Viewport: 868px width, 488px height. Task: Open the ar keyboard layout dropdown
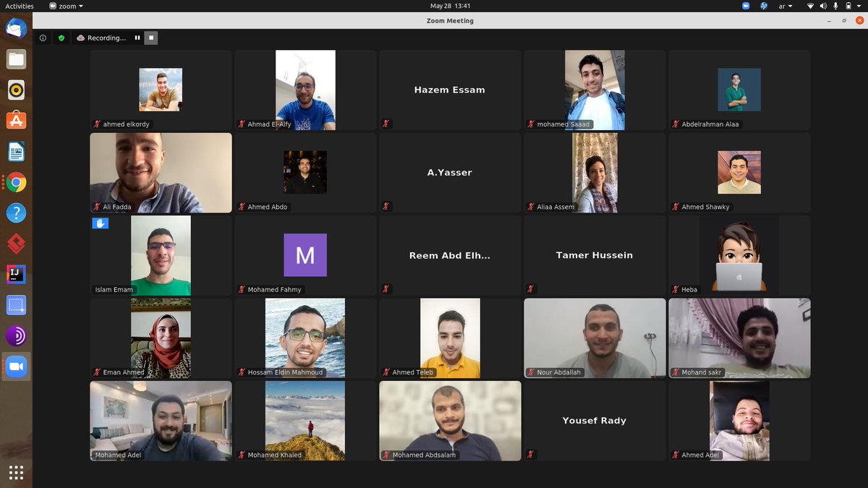785,6
